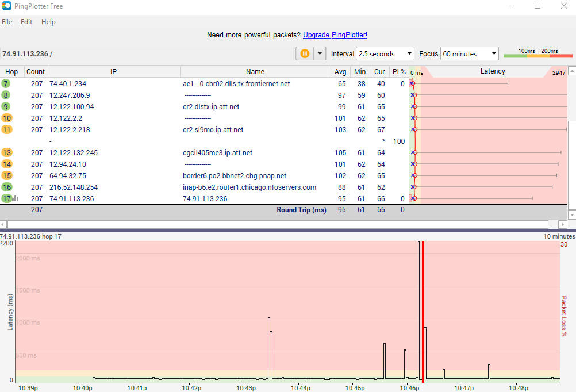Select hop 8 green circle icon
The image size is (576, 392).
point(6,95)
